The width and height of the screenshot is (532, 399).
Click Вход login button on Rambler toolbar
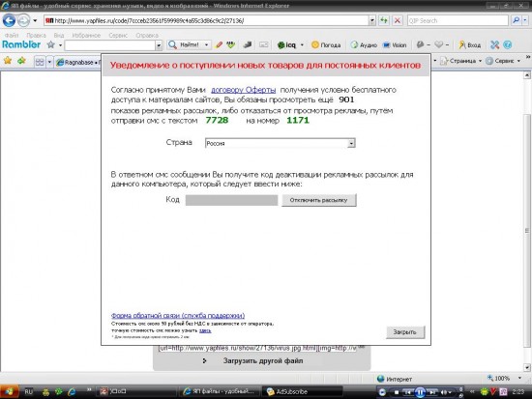(469, 44)
